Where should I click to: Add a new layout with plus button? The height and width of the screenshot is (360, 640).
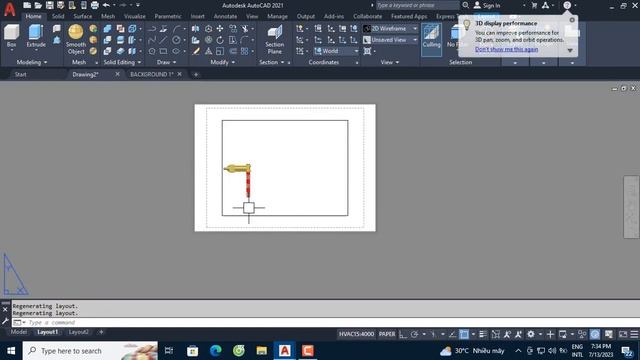(101, 332)
